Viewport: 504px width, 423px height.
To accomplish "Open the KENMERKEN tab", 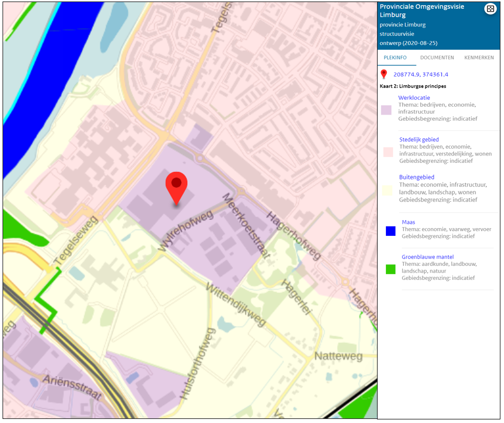I will click(479, 58).
